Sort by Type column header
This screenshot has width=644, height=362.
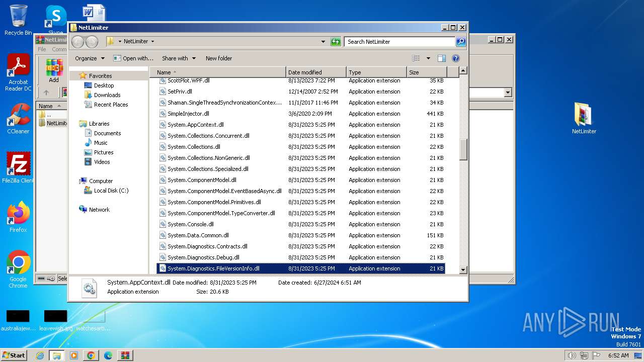376,72
